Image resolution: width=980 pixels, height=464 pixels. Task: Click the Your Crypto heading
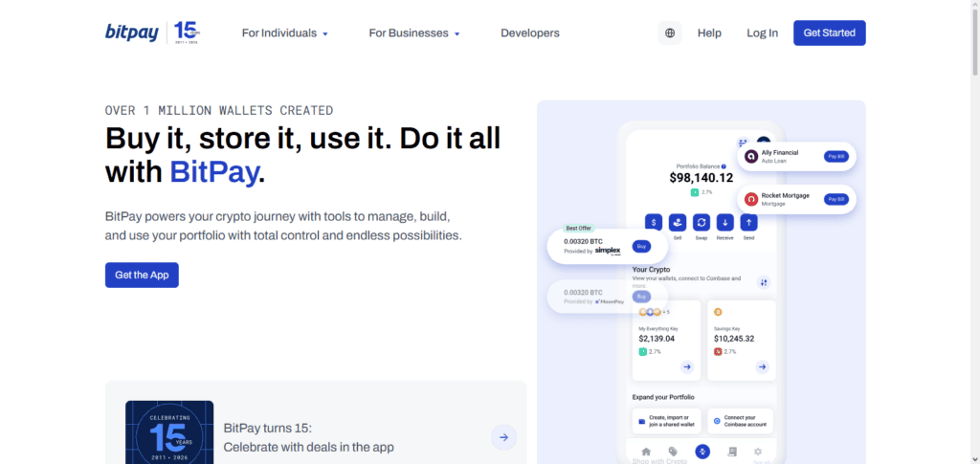651,270
